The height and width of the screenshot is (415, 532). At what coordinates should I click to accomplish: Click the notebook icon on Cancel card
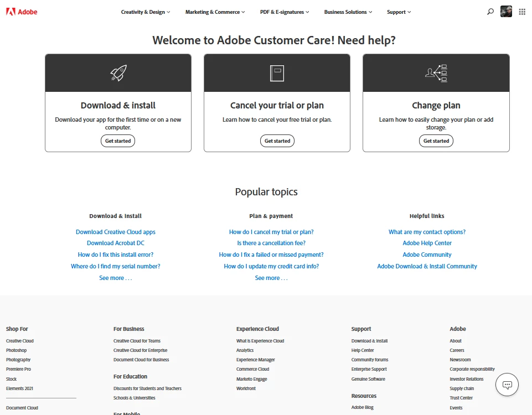(x=277, y=73)
